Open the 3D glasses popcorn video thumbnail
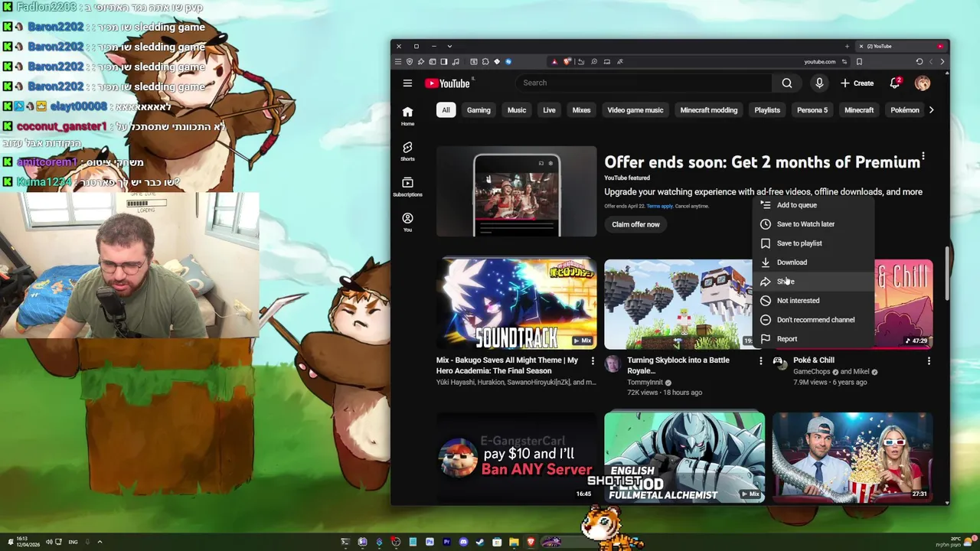 [852, 457]
